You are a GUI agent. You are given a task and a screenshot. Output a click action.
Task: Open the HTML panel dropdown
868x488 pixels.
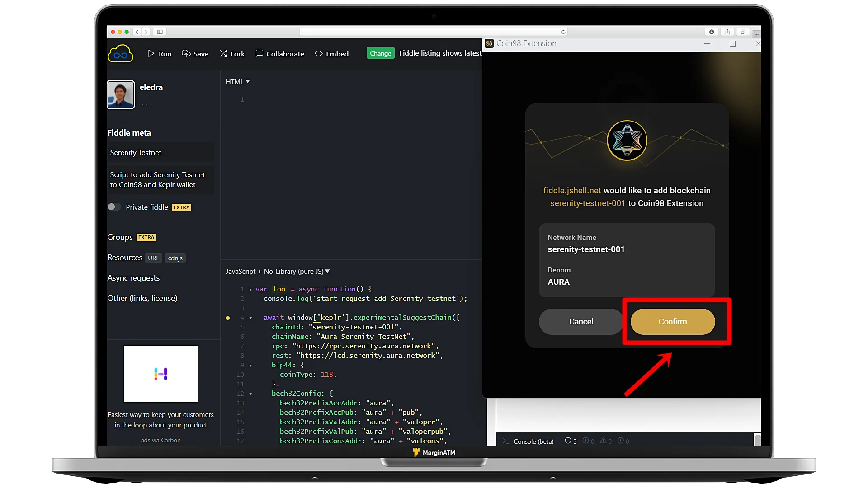coord(238,81)
